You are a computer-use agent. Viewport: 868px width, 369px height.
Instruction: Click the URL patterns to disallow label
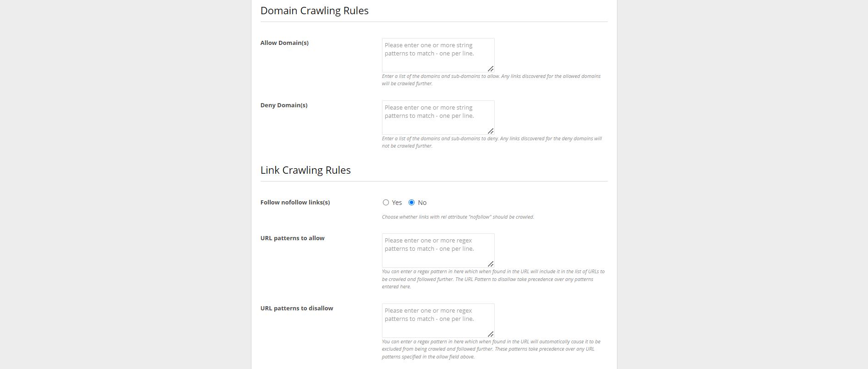coord(297,308)
